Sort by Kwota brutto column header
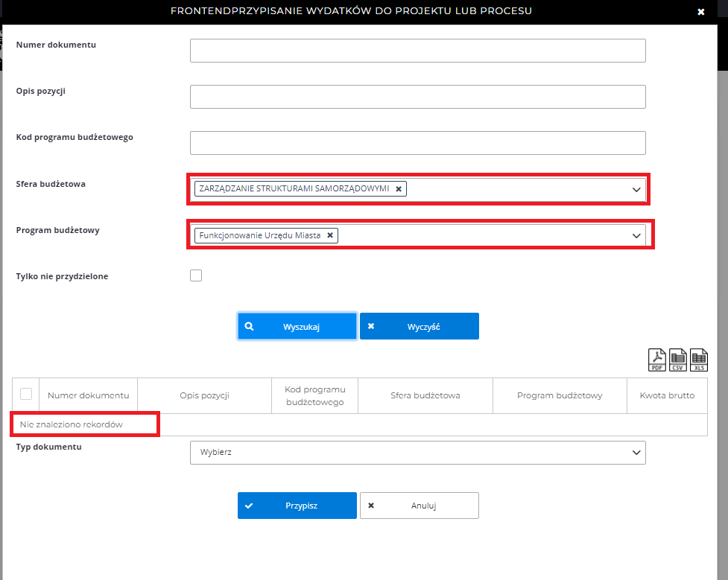The image size is (728, 580). click(667, 395)
